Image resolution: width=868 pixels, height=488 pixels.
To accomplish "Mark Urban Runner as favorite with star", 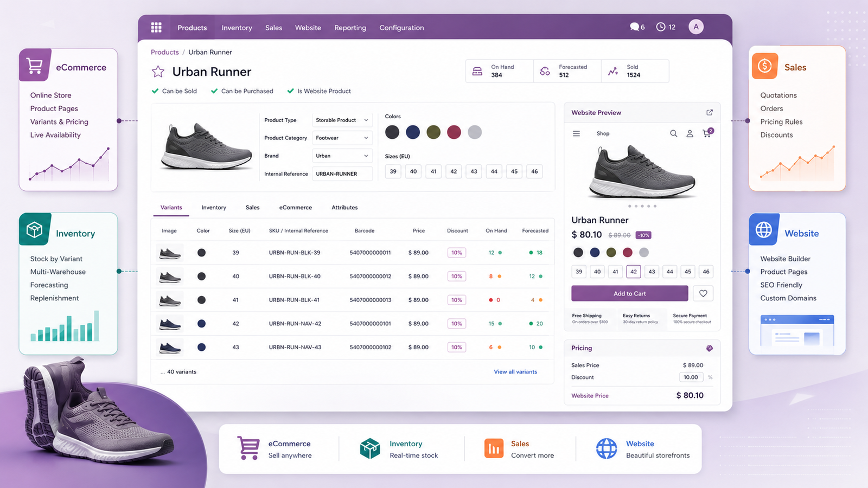I will [x=158, y=72].
